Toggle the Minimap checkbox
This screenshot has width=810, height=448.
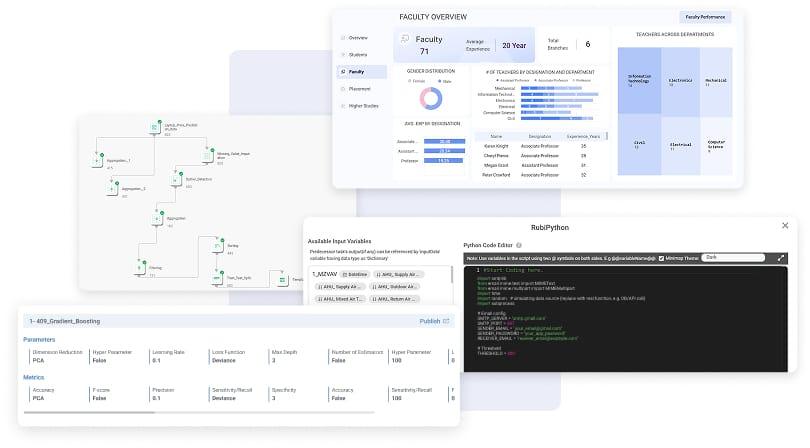coord(661,257)
